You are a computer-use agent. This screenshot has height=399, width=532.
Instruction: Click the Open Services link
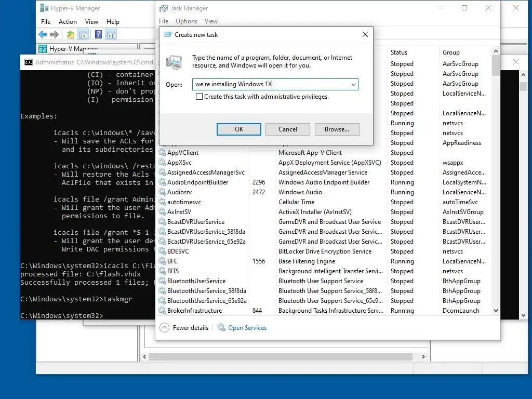click(x=247, y=328)
